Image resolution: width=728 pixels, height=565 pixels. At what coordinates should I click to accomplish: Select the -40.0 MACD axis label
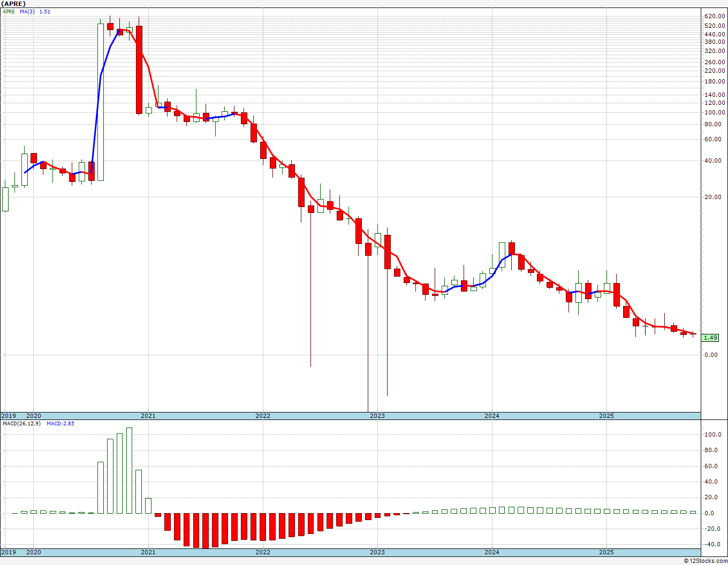pos(712,544)
